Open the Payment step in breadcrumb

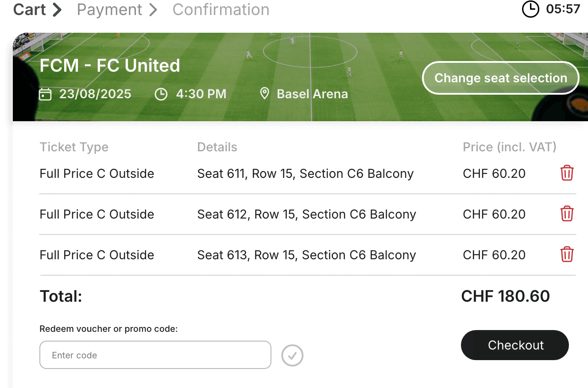pyautogui.click(x=110, y=9)
